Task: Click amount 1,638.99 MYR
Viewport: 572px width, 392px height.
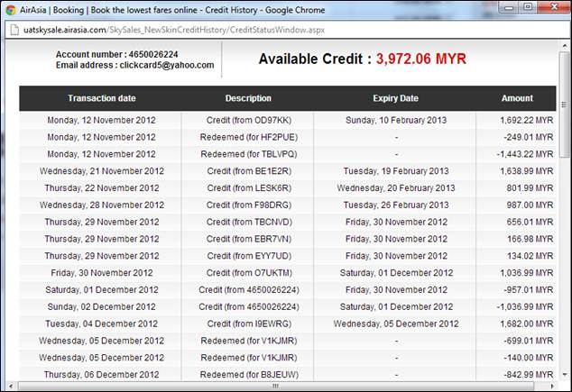Action: (x=526, y=171)
